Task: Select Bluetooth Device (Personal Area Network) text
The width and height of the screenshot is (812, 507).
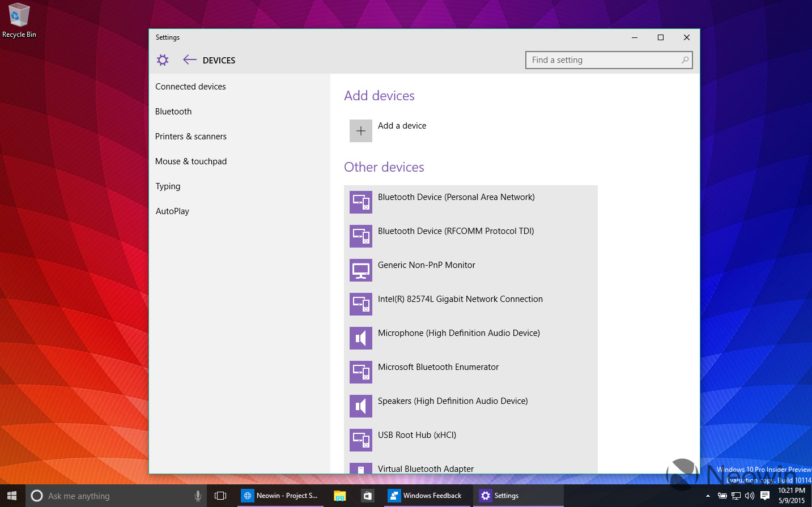Action: pyautogui.click(x=456, y=197)
